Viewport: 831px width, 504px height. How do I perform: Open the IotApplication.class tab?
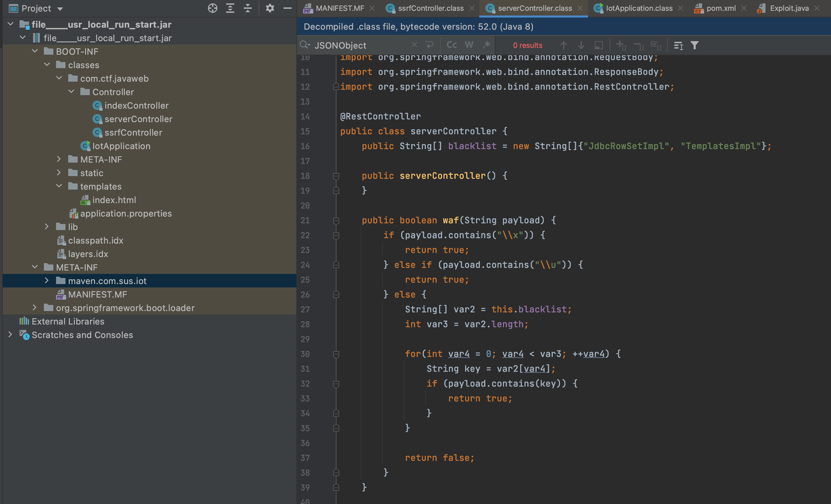(639, 8)
